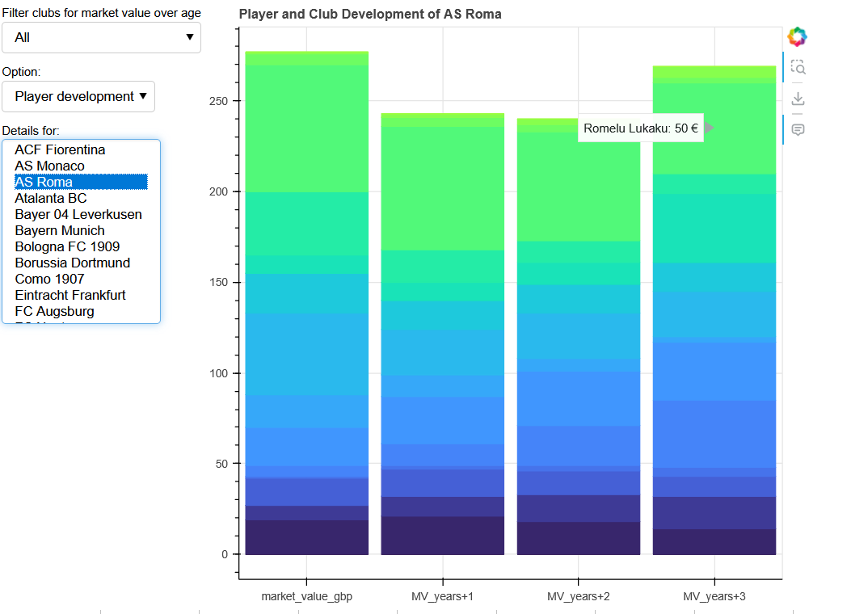Viewport: 868px width, 614px height.
Task: Click the Romelu Lukaku green segment in MV_years+3 bar
Action: (714, 128)
